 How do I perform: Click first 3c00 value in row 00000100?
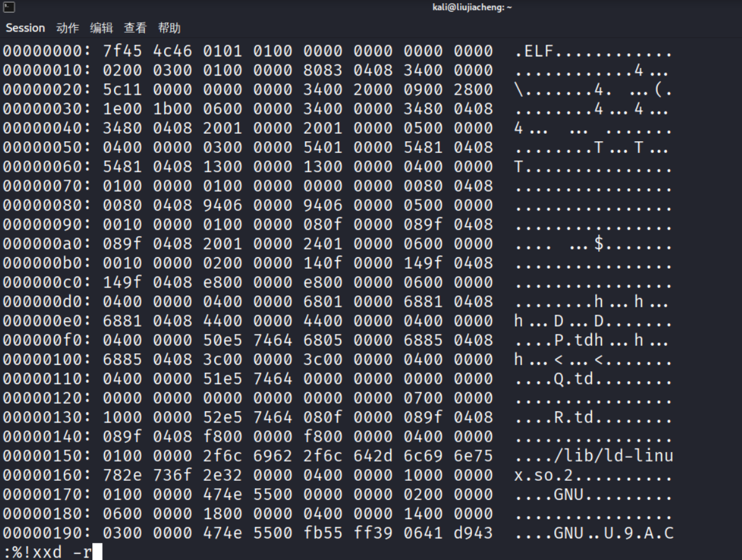pyautogui.click(x=223, y=360)
